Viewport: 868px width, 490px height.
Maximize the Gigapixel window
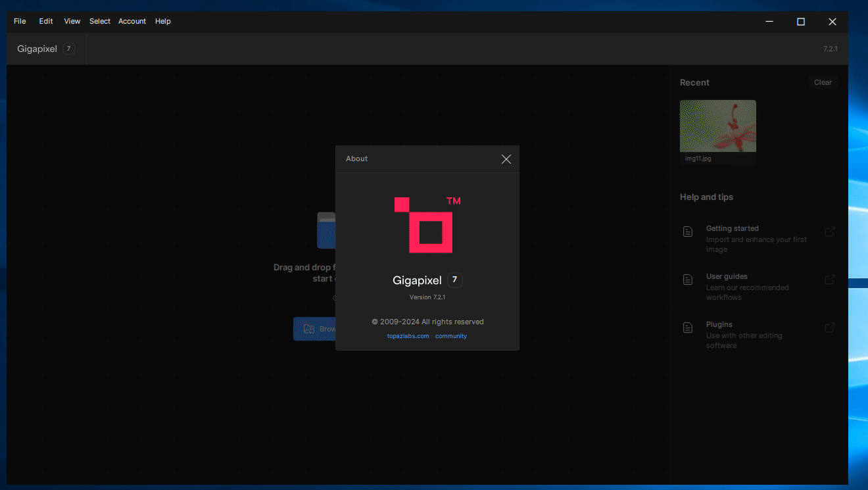[801, 22]
